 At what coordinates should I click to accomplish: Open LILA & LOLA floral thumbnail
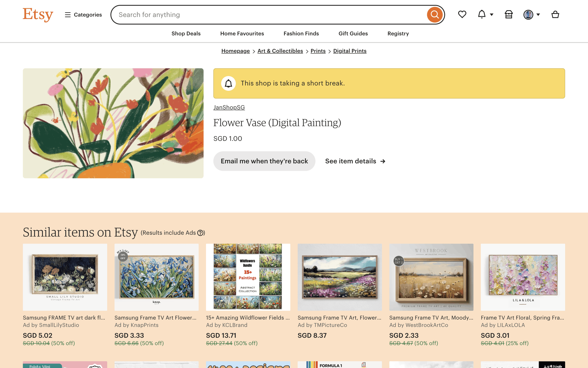pos(523,277)
